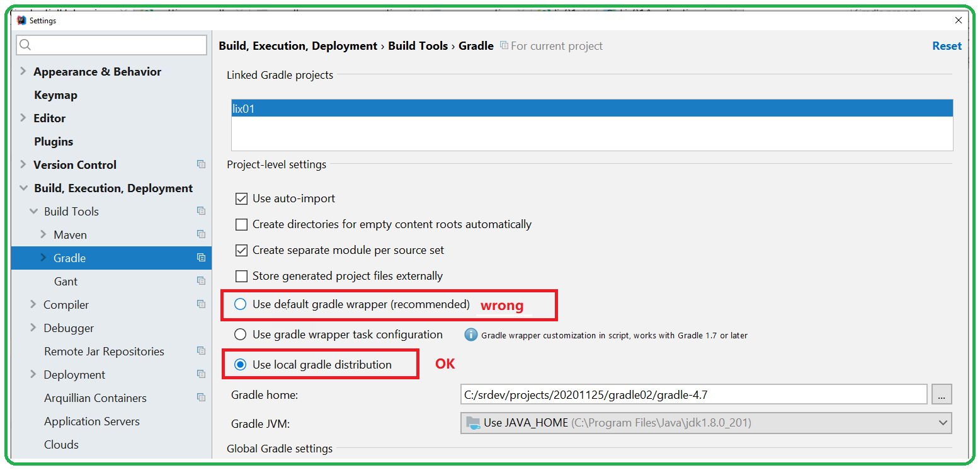The image size is (980, 470).
Task: Expand the Debugger node
Action: (33, 328)
